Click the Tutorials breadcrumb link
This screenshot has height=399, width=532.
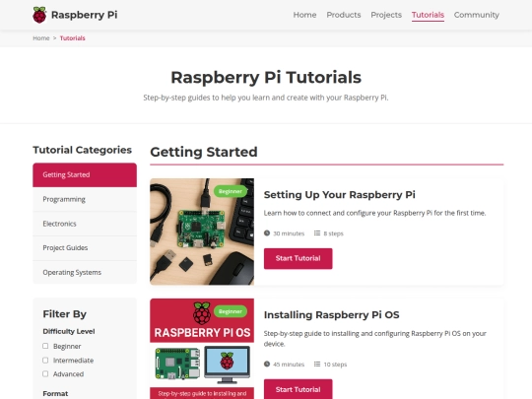[72, 38]
